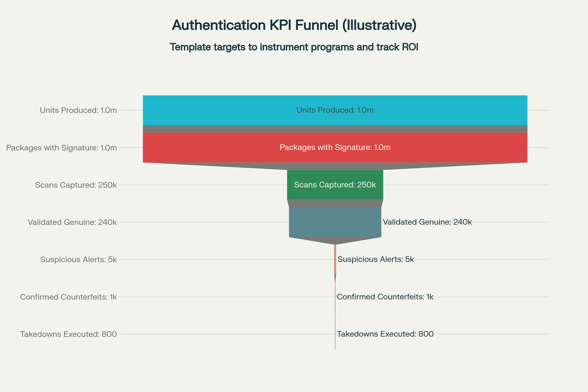Click axis label "Scans Captured: 250k" on left
The width and height of the screenshot is (588, 392).
click(x=76, y=185)
